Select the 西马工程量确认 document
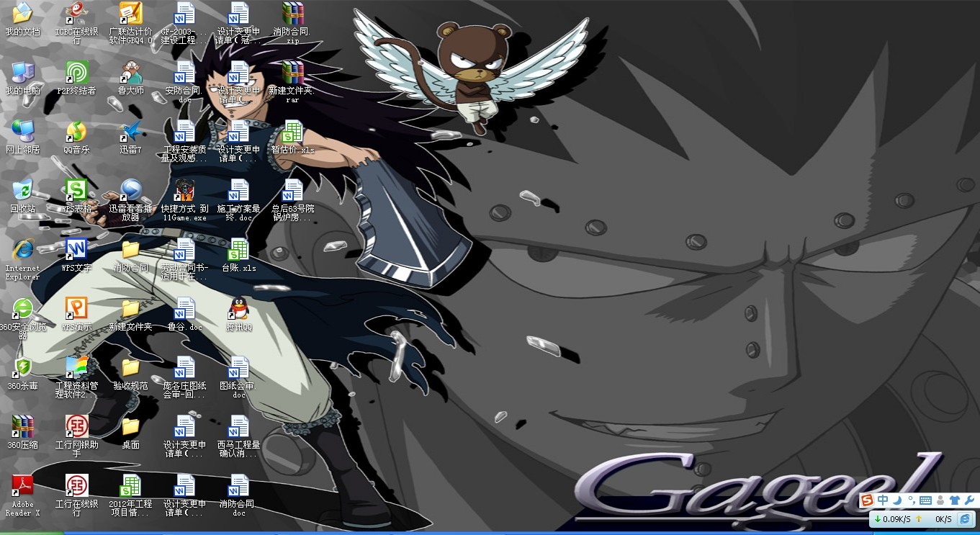Viewport: 980px width, 535px height. click(x=238, y=437)
